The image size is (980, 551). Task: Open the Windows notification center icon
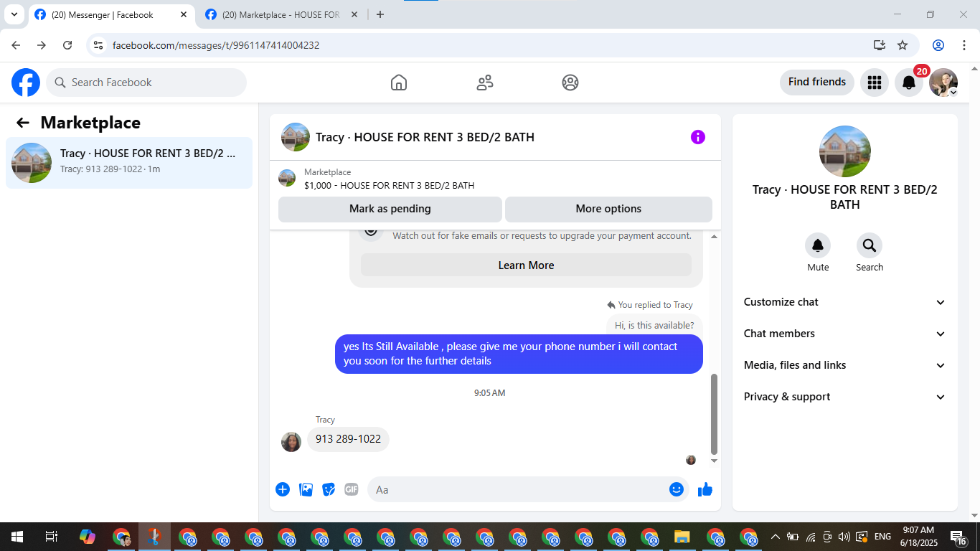click(958, 537)
